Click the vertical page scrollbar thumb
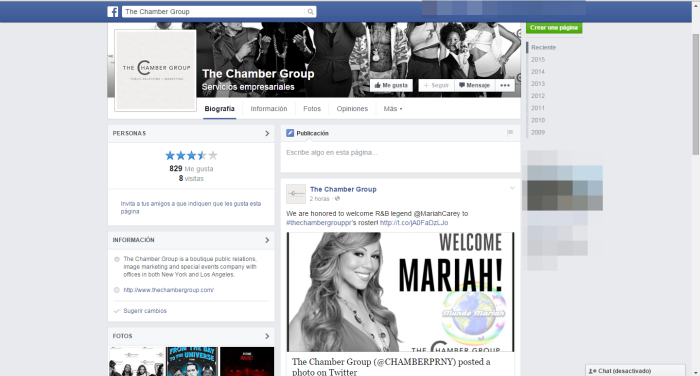 [696, 94]
